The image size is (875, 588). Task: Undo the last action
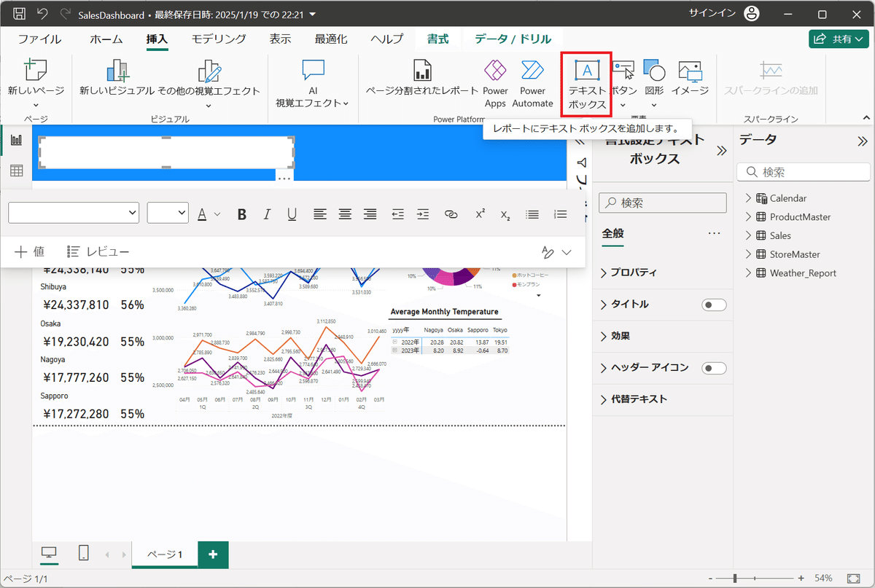click(42, 14)
